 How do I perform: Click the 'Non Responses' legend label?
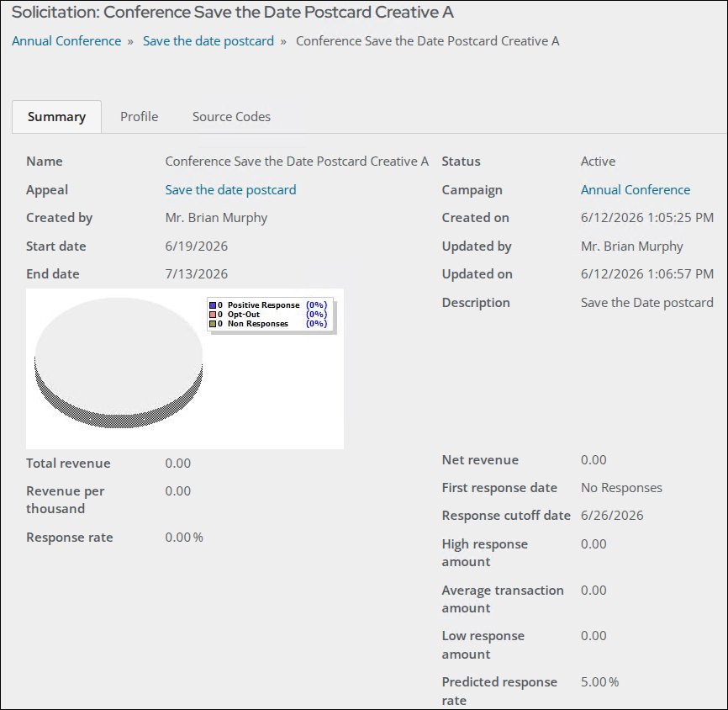pyautogui.click(x=258, y=324)
